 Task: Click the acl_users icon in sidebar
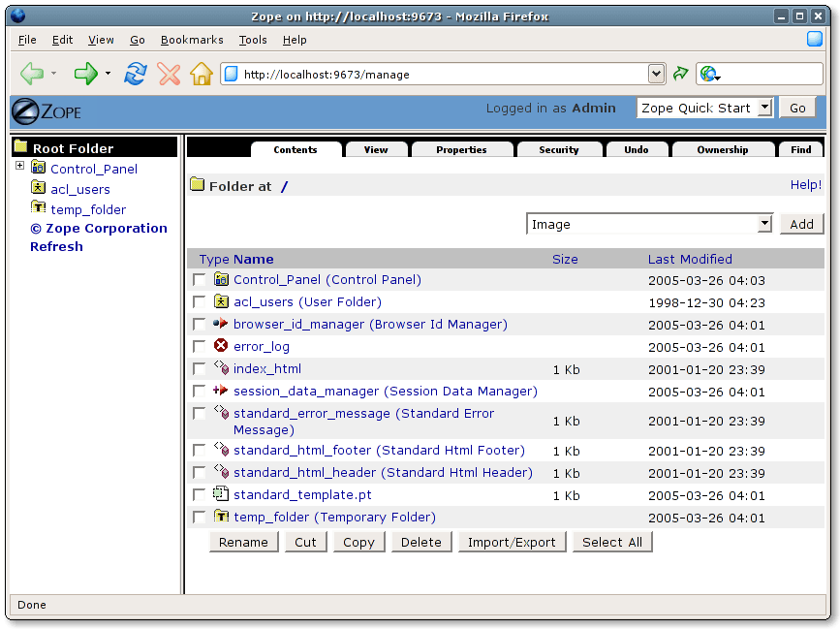(39, 188)
